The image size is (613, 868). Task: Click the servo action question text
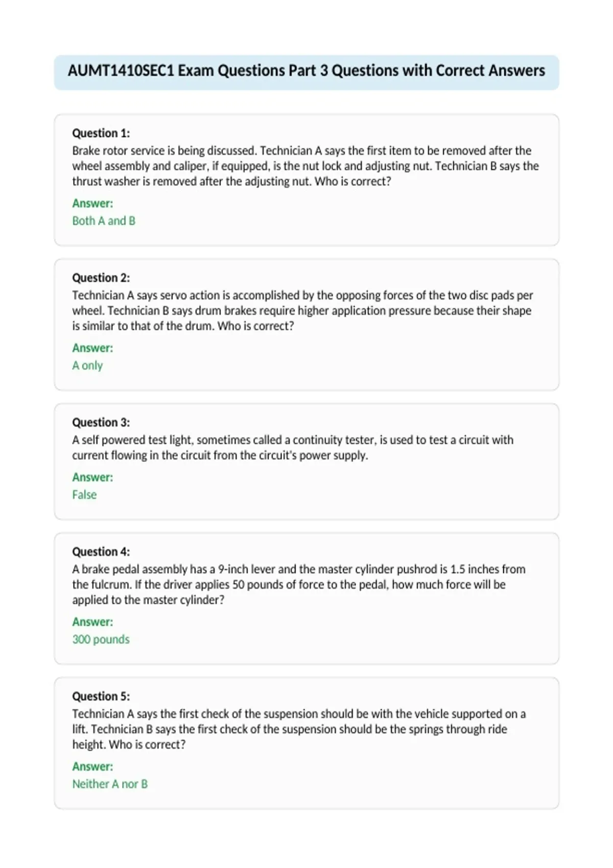pos(302,310)
